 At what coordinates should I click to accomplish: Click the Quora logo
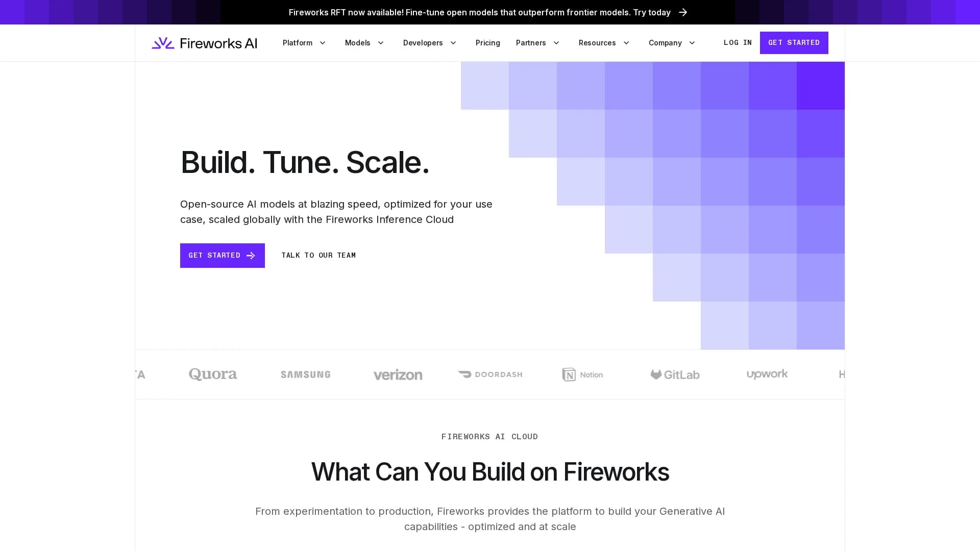point(213,374)
